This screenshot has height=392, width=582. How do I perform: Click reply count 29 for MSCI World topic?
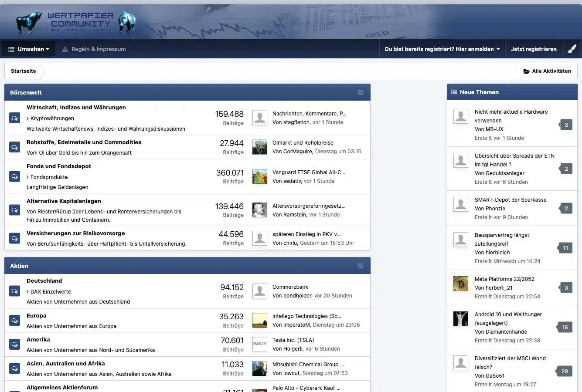(x=565, y=372)
